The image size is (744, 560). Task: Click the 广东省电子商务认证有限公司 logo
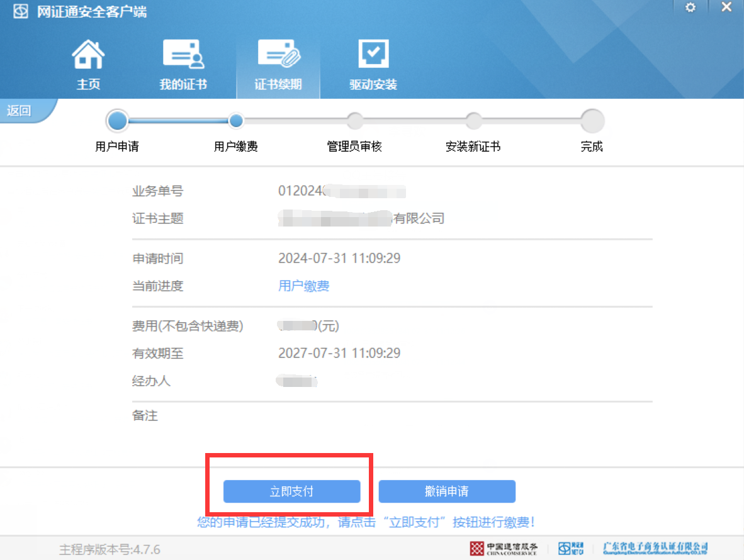coord(655,548)
